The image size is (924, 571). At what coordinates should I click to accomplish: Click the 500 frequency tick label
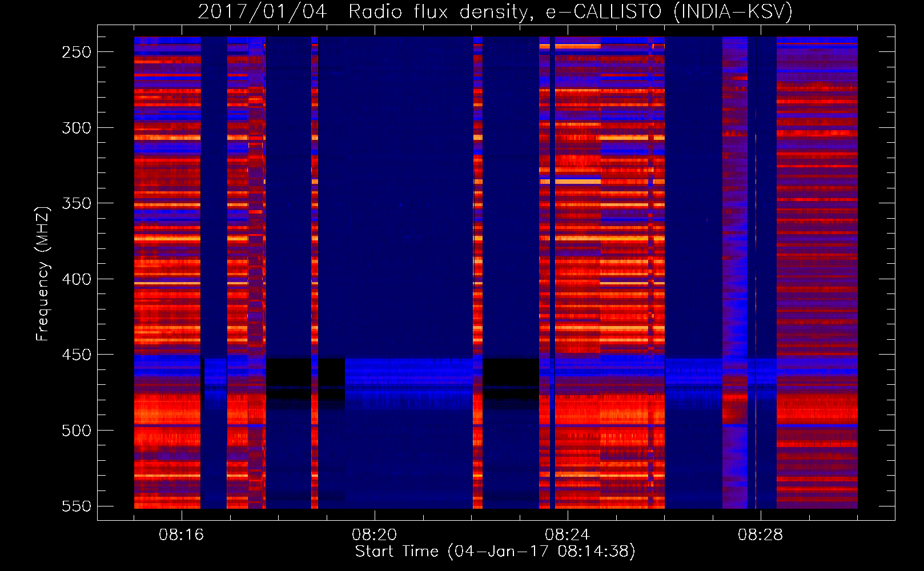77,431
